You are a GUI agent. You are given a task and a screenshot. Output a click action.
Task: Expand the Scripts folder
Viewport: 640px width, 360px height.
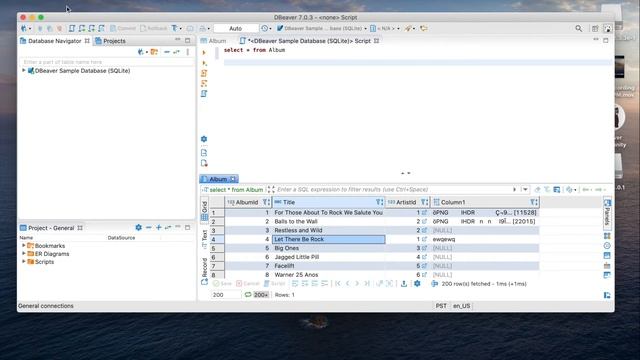(x=24, y=262)
